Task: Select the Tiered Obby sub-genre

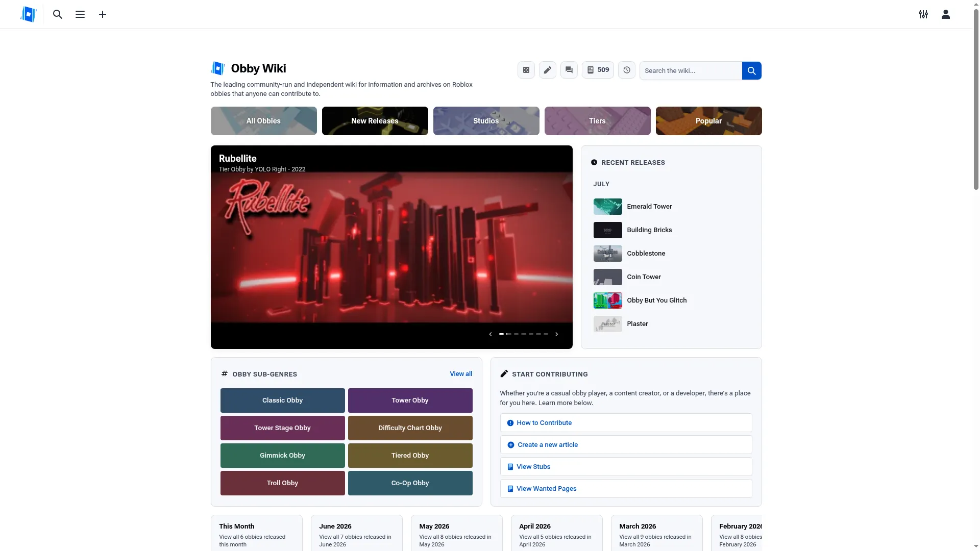Action: click(x=410, y=456)
